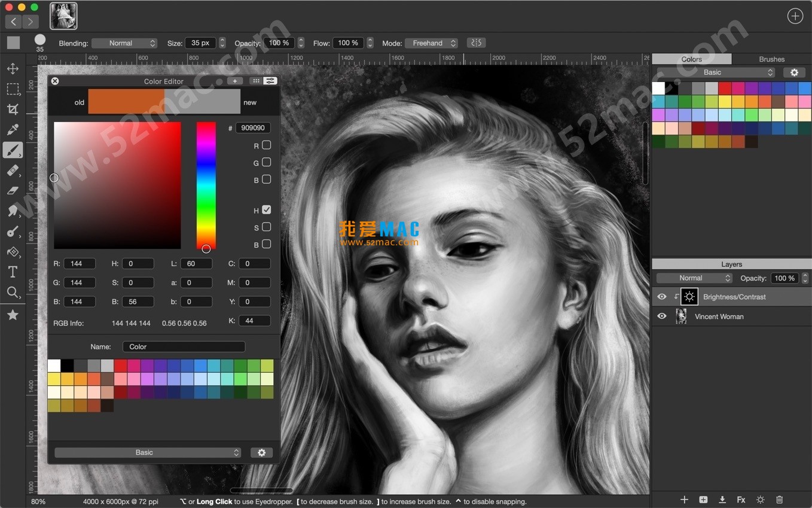Image resolution: width=812 pixels, height=508 pixels.
Task: Click the circled plus at top right
Action: tap(795, 16)
